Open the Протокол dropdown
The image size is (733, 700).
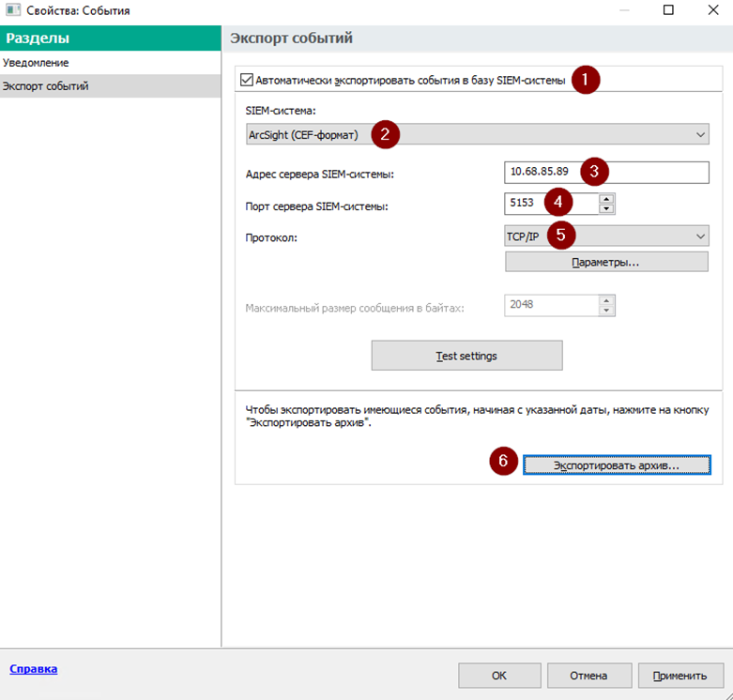(606, 236)
